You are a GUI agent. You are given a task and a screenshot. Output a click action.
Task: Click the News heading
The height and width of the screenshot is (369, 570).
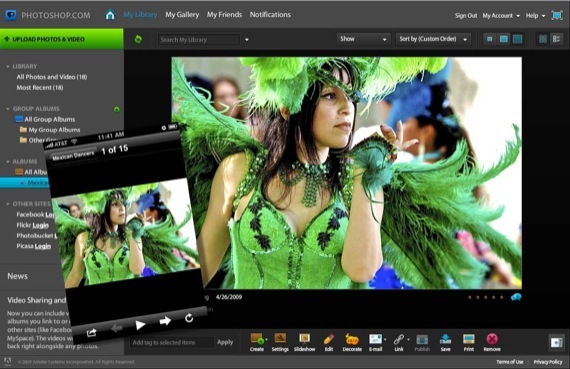[17, 276]
